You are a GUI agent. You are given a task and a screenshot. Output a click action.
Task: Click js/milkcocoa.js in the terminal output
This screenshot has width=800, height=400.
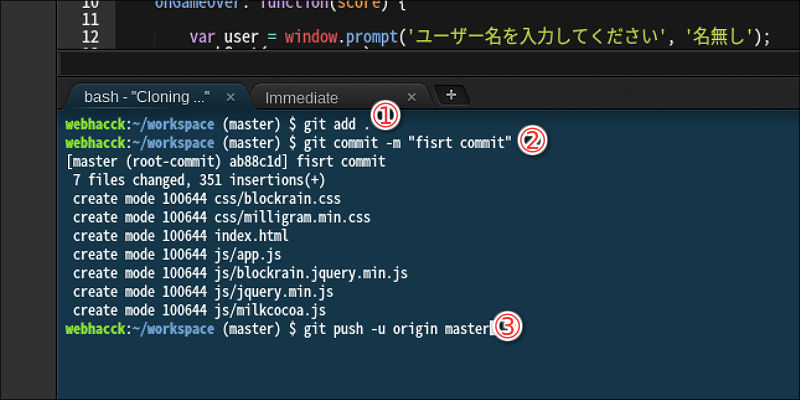(x=270, y=310)
